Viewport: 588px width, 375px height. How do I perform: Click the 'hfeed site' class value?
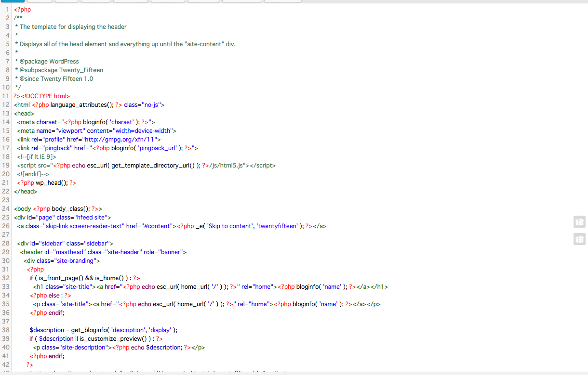point(92,218)
